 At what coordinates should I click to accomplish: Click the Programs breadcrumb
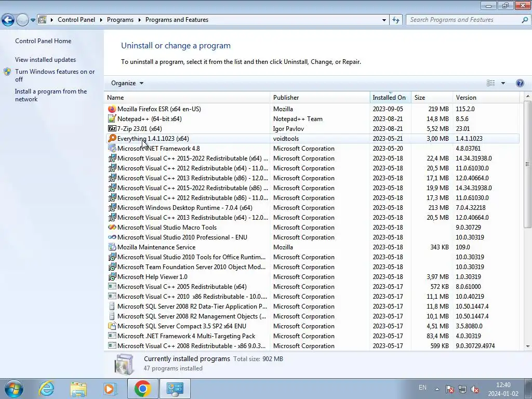point(120,20)
